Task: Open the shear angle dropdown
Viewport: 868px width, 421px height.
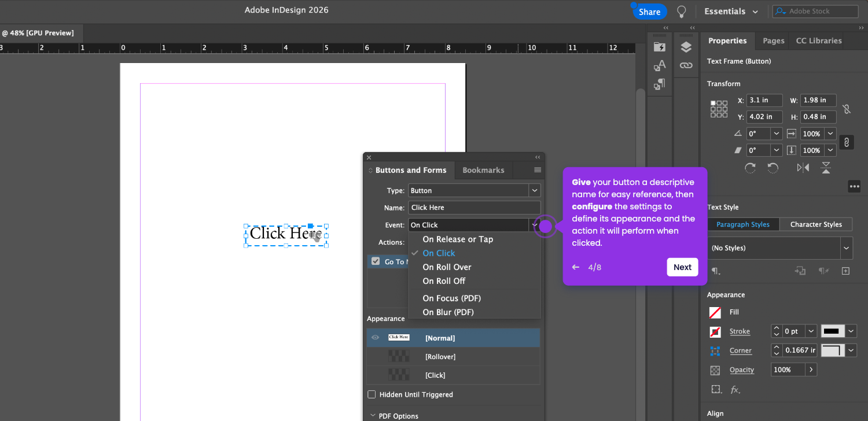Action: click(777, 150)
